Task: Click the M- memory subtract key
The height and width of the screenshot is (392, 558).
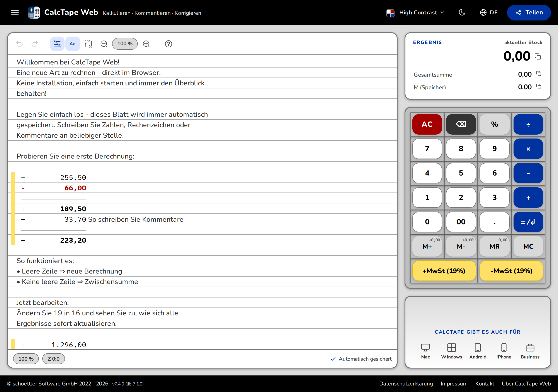Action: click(461, 246)
